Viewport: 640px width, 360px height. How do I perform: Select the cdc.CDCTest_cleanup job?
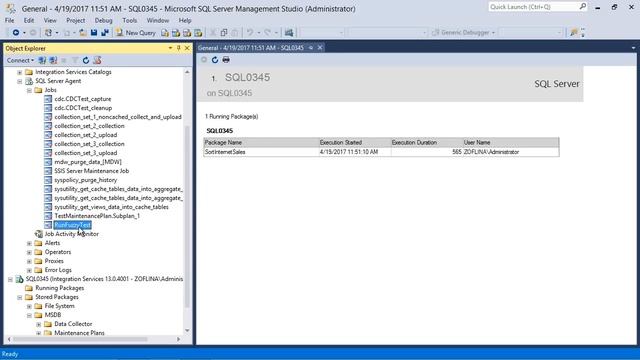(83, 108)
